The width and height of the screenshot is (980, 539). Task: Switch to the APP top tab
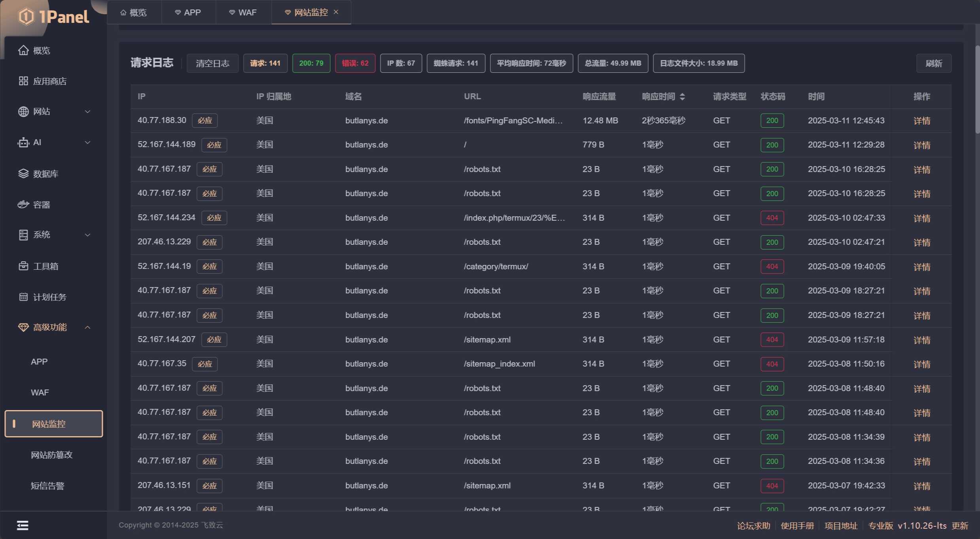pos(188,12)
